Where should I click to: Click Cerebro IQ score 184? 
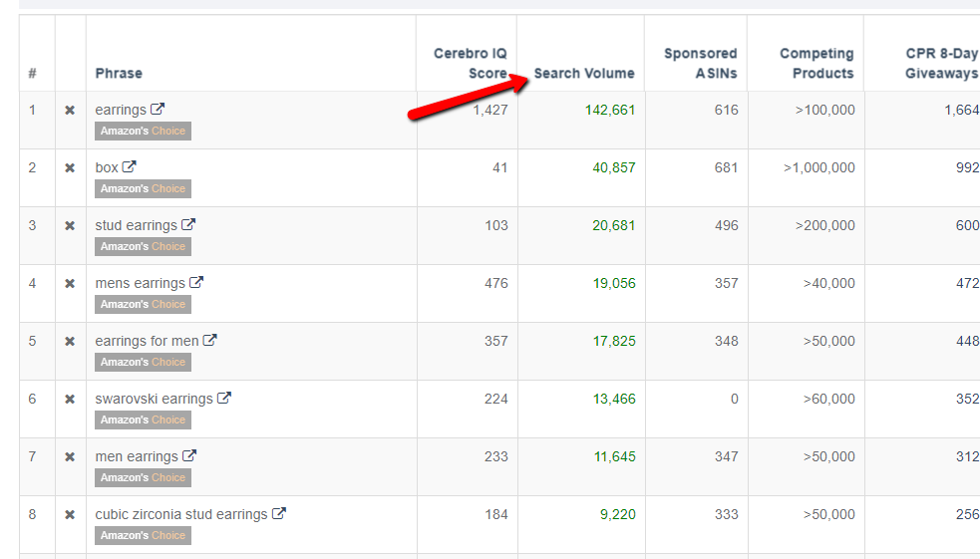496,514
